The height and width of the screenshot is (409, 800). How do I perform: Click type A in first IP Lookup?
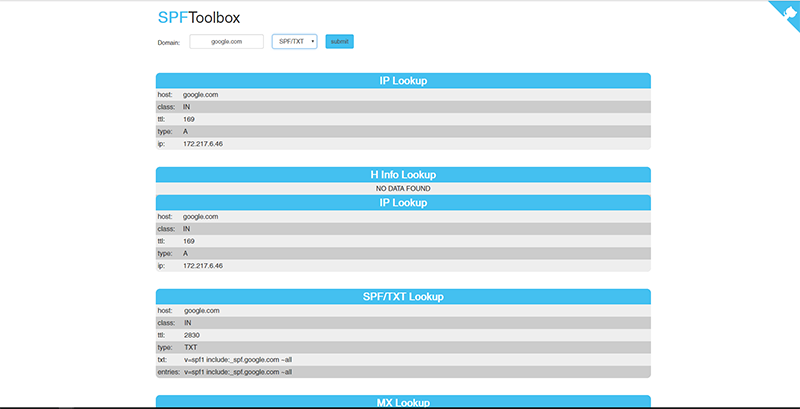185,131
